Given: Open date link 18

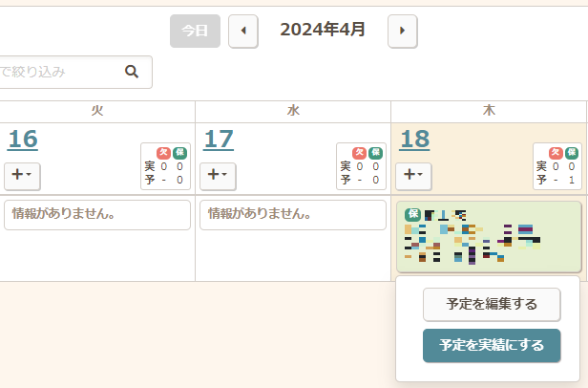Looking at the screenshot, I should point(414,140).
